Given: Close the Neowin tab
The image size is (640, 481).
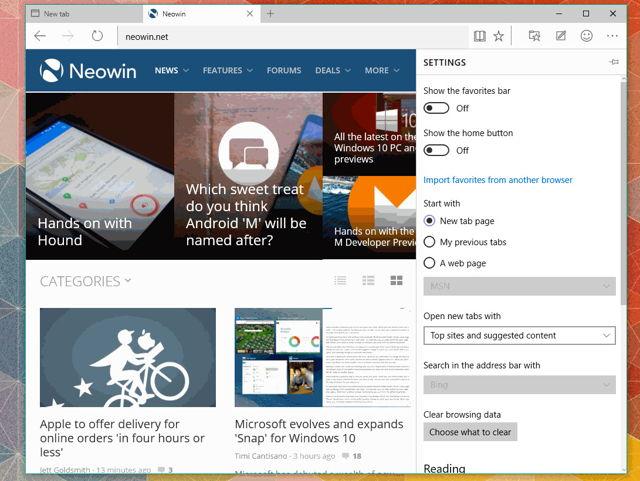Looking at the screenshot, I should point(250,14).
